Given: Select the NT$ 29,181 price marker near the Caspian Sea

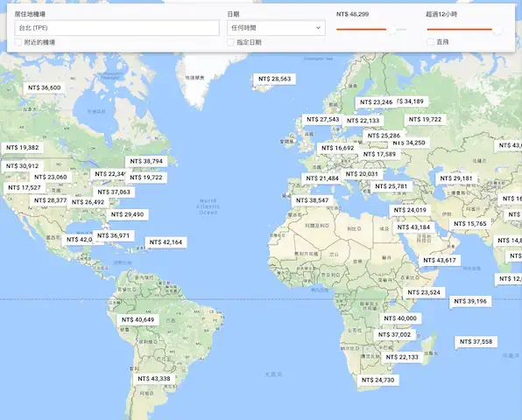Looking at the screenshot, I should click(456, 178).
